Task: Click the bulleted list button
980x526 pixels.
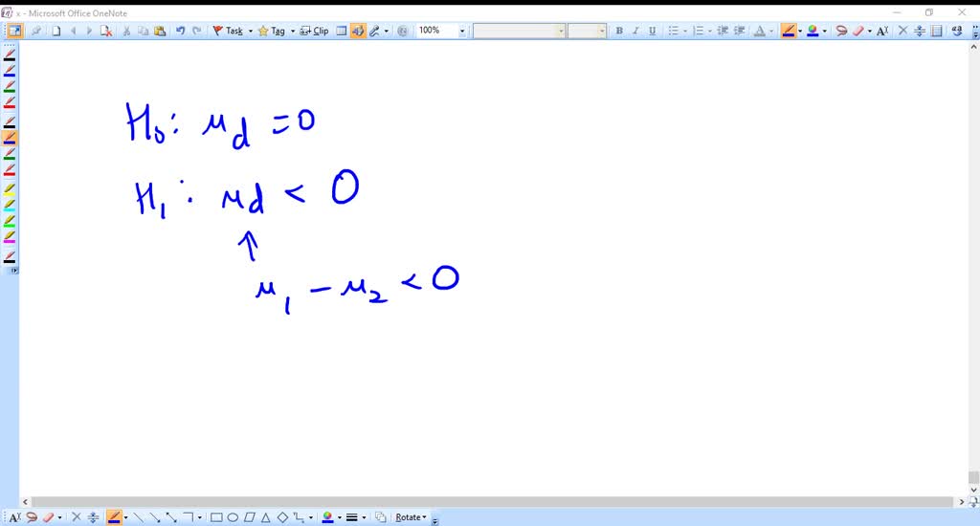Action: click(673, 31)
